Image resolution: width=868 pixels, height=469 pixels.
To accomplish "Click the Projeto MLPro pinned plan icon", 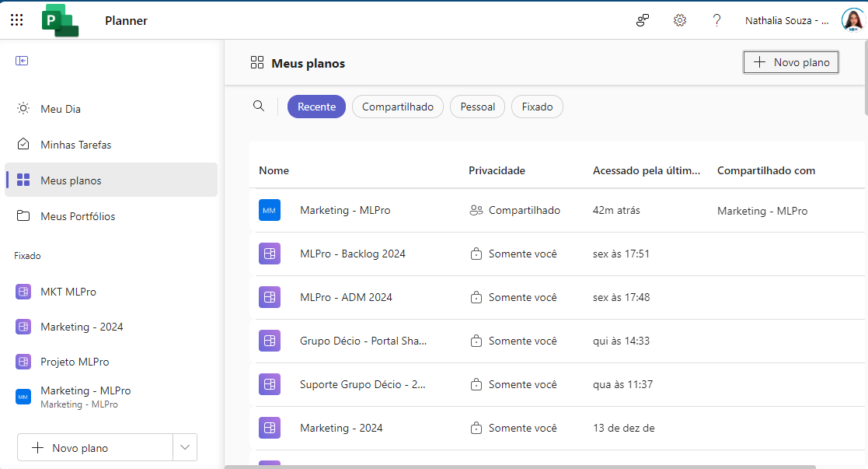I will pyautogui.click(x=23, y=362).
